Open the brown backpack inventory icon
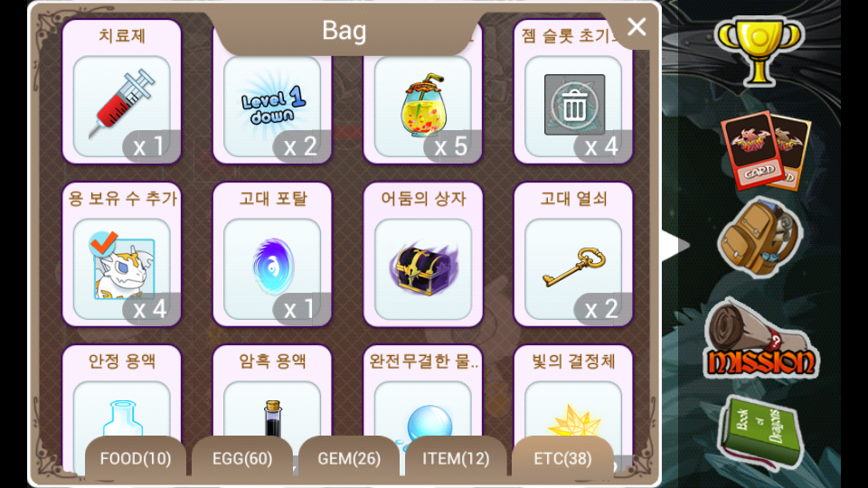This screenshot has height=488, width=868. pyautogui.click(x=759, y=237)
